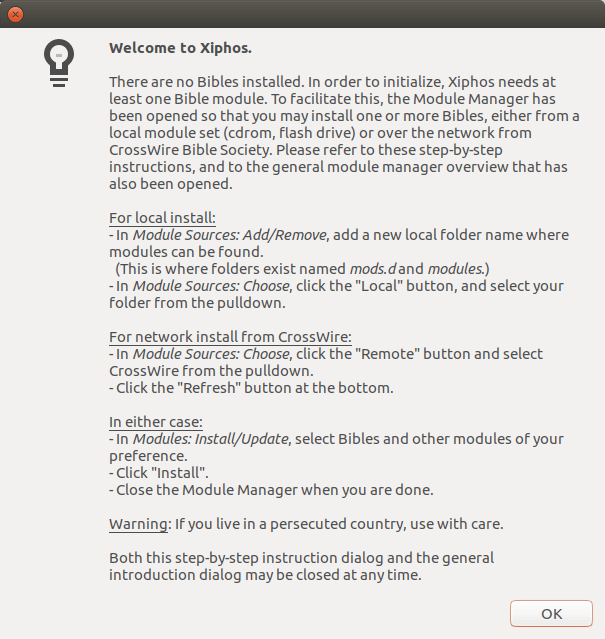This screenshot has width=605, height=639.
Task: Click the line mentioning the "Remote" button
Action: pos(326,354)
